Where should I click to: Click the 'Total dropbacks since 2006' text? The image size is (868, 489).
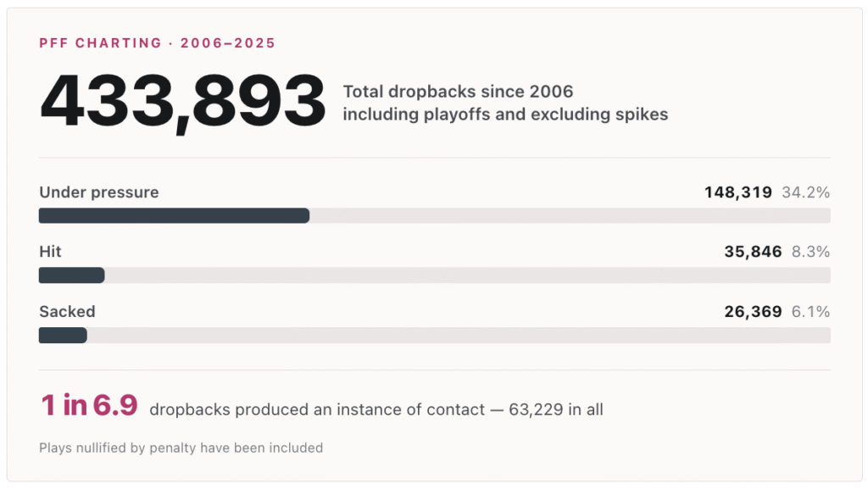click(x=458, y=92)
